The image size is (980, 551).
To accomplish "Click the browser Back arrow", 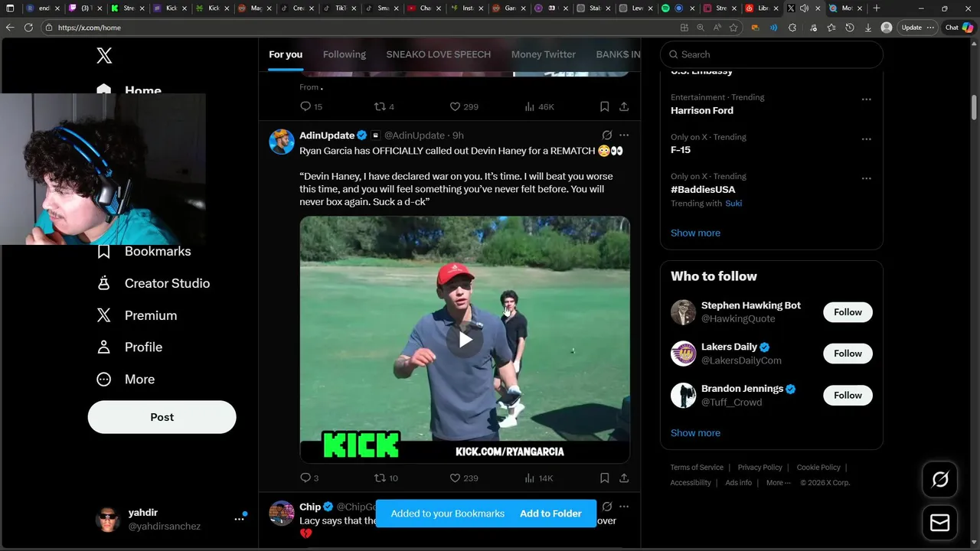I will click(10, 27).
